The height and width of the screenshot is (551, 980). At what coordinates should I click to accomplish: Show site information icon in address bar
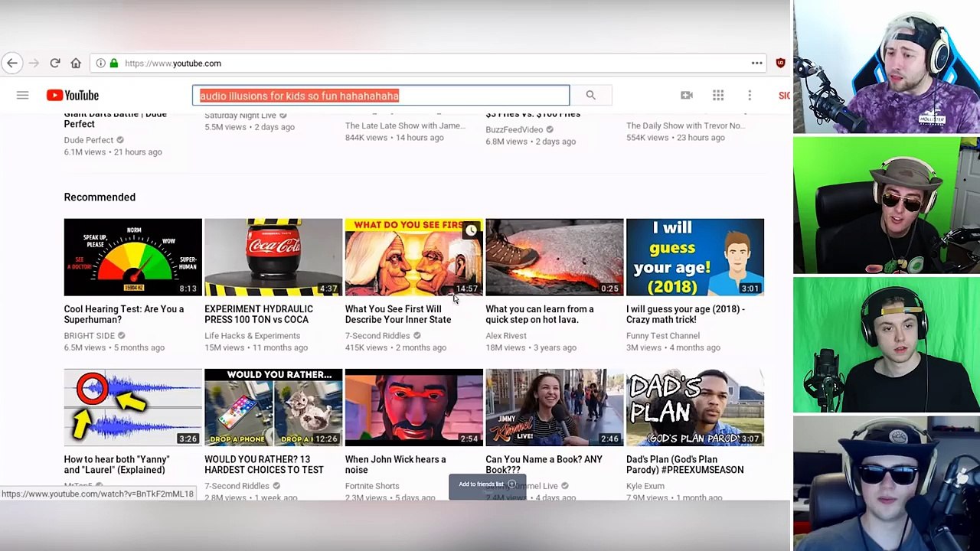pos(100,64)
